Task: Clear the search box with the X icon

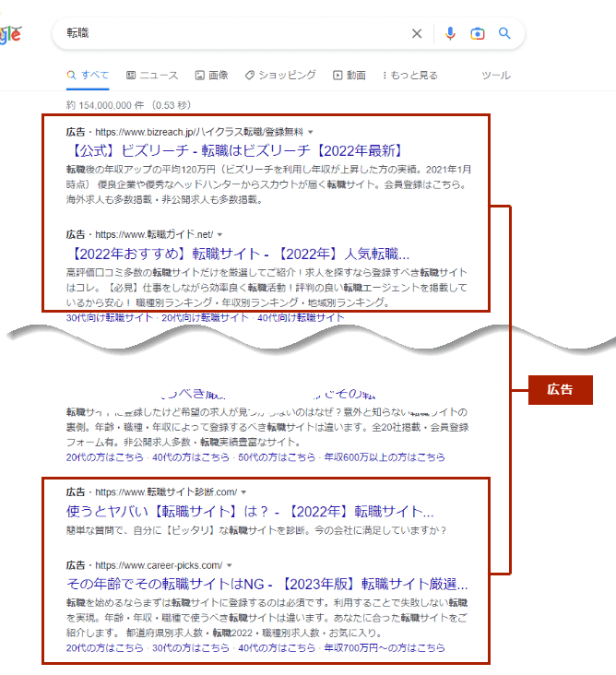Action: [x=417, y=33]
